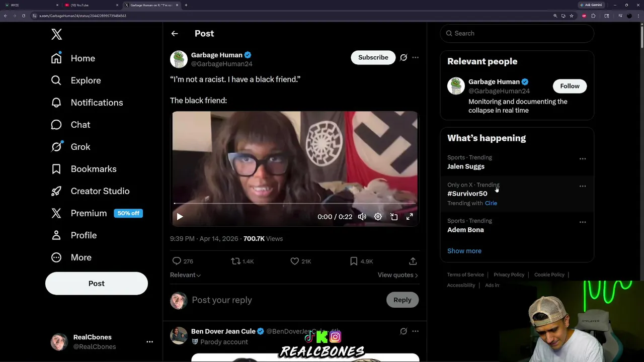Open Chat messages
The width and height of the screenshot is (644, 362).
click(71, 125)
